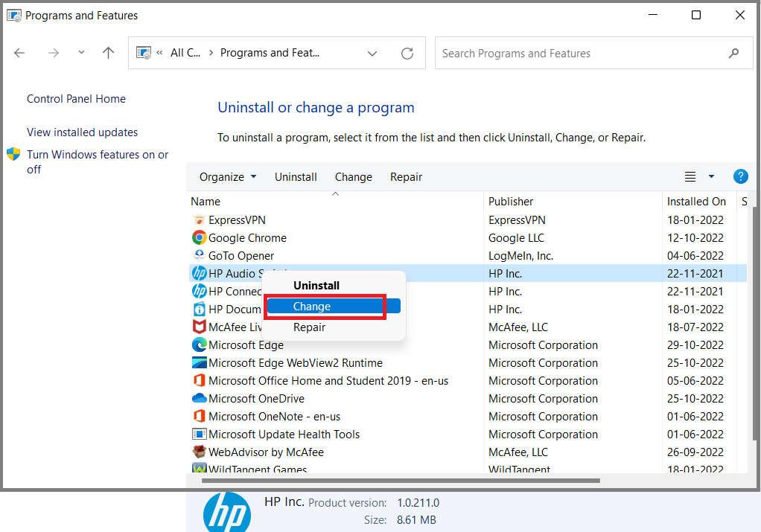Open the change-view dropdown arrow
This screenshot has height=532, width=761.
711,176
